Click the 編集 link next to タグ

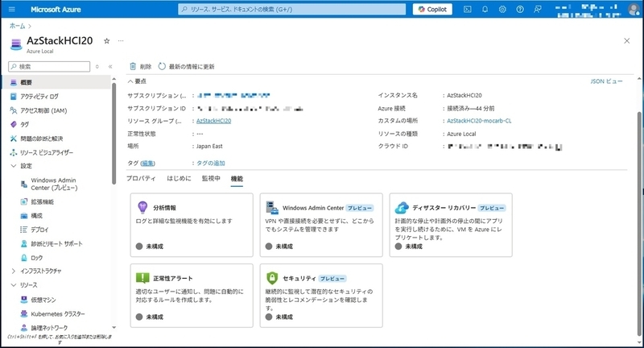point(148,163)
